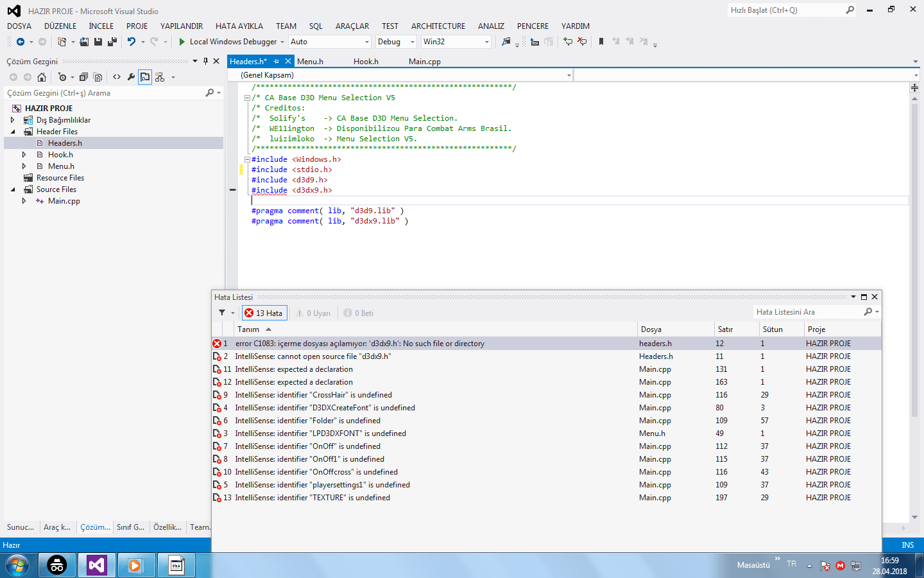
Task: Click the search icon in the Hızlı Başlat box
Action: coord(850,10)
